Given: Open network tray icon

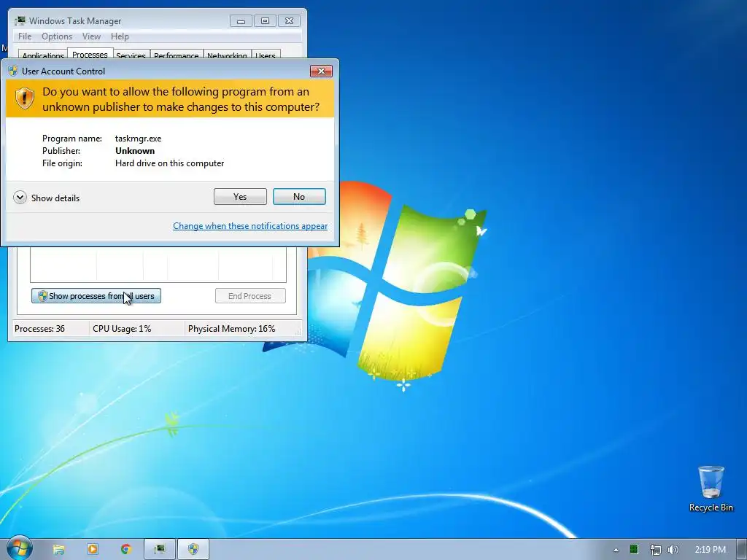Looking at the screenshot, I should [655, 550].
